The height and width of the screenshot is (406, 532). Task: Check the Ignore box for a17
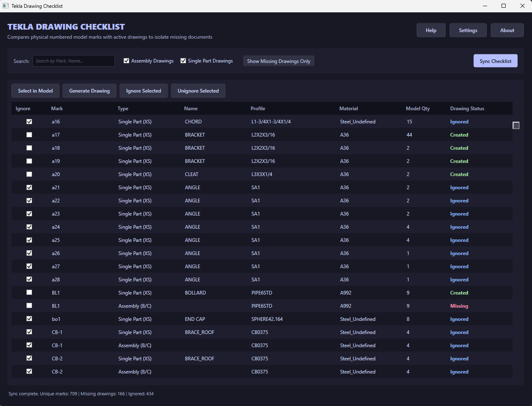29,135
